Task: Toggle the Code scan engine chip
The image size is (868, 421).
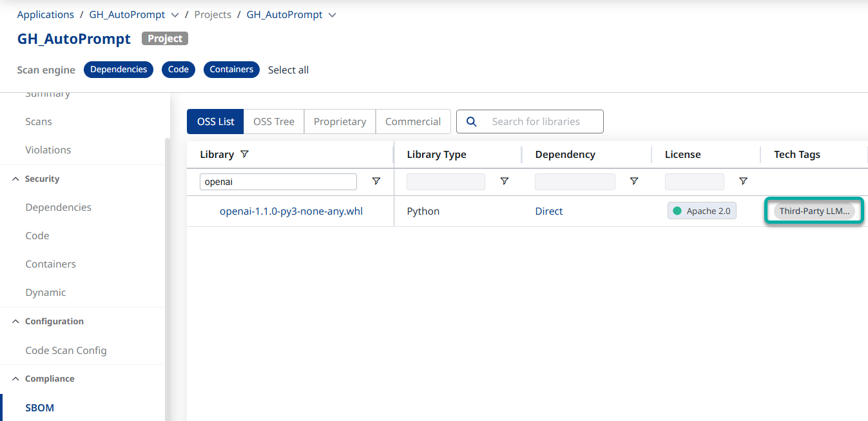Action: 178,70
